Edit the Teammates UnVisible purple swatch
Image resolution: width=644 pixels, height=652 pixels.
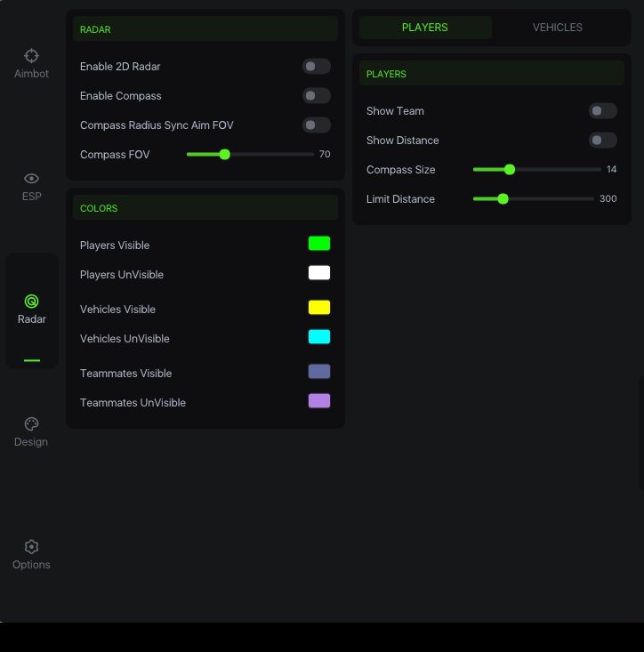[x=319, y=401]
